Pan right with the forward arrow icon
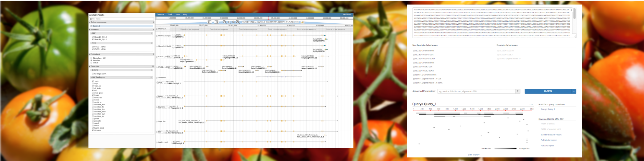 (x=216, y=22)
